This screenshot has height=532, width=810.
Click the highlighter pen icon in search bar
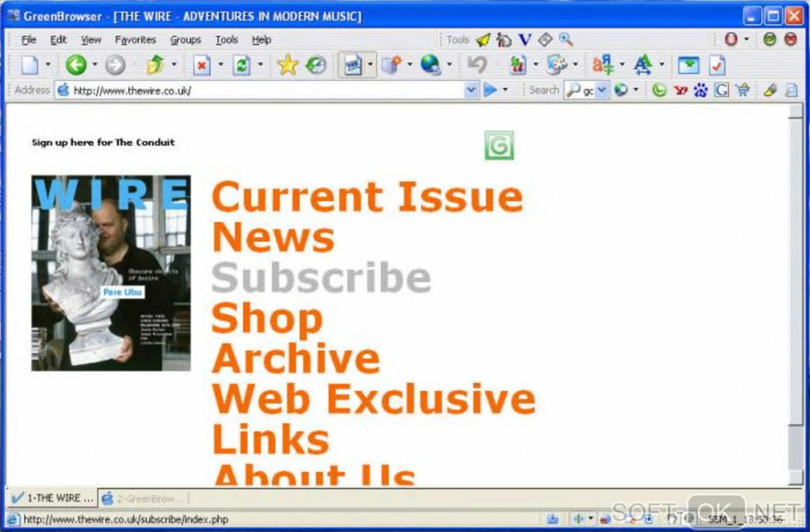tap(769, 91)
